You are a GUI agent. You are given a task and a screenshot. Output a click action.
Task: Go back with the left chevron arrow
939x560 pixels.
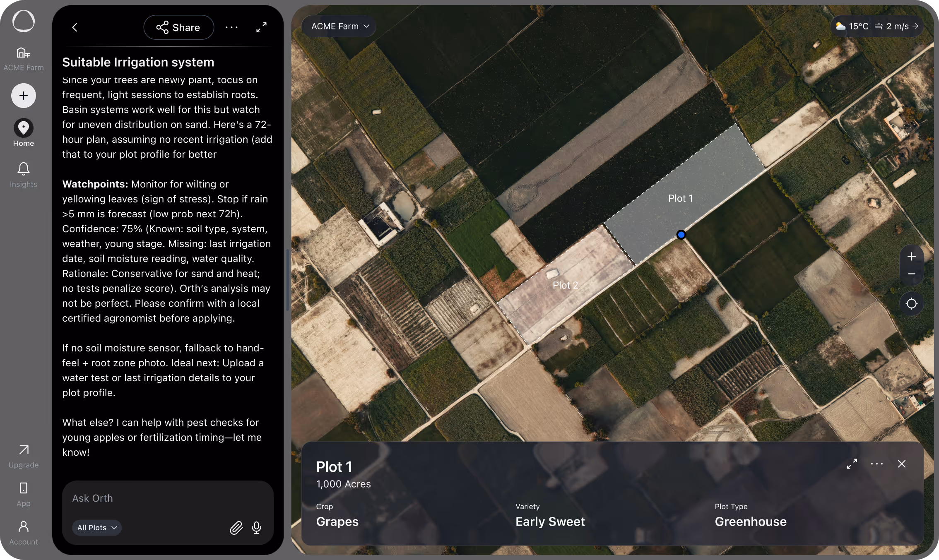[x=75, y=27]
